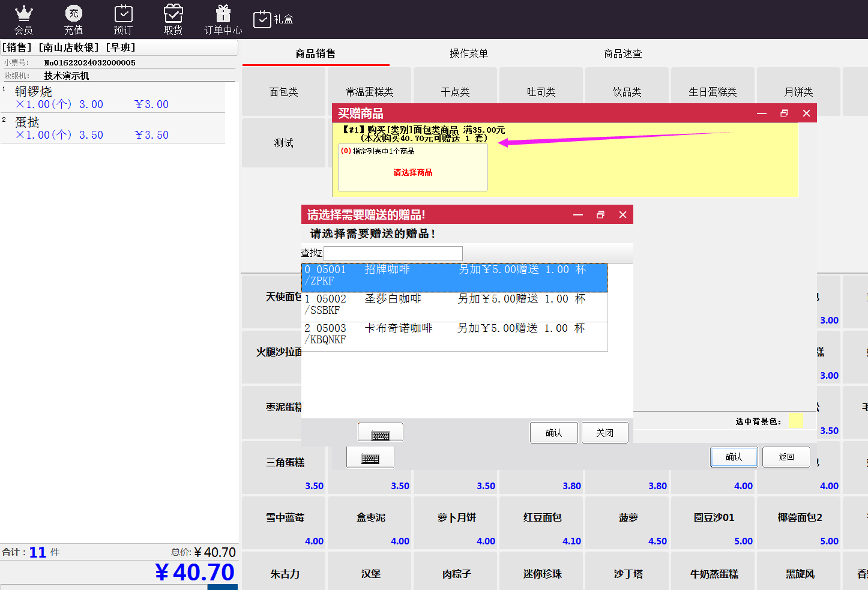Click 确认 in the gift selection dialog

[553, 433]
